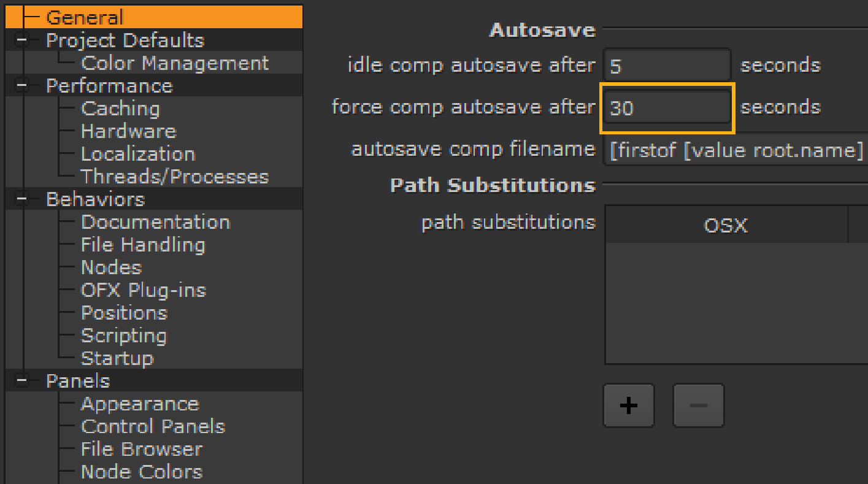This screenshot has height=484, width=868.
Task: Click the autosave comp filename field
Action: (736, 150)
